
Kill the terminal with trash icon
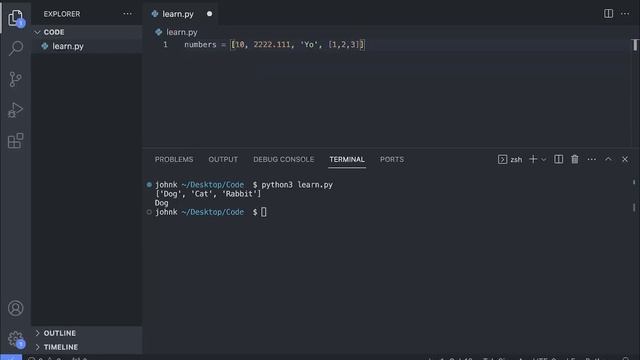click(575, 159)
